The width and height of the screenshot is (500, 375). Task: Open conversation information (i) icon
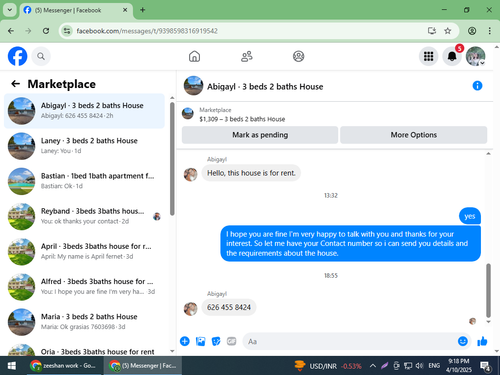click(477, 86)
